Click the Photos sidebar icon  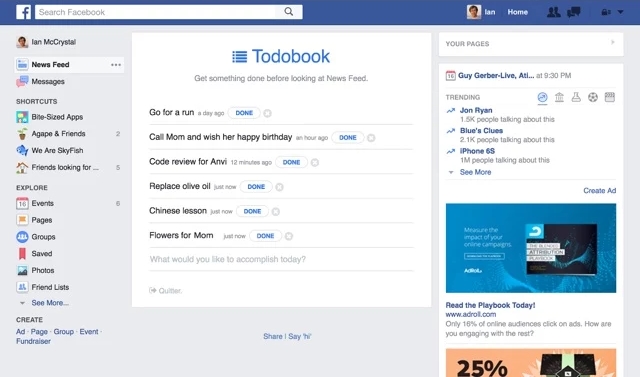pos(22,270)
